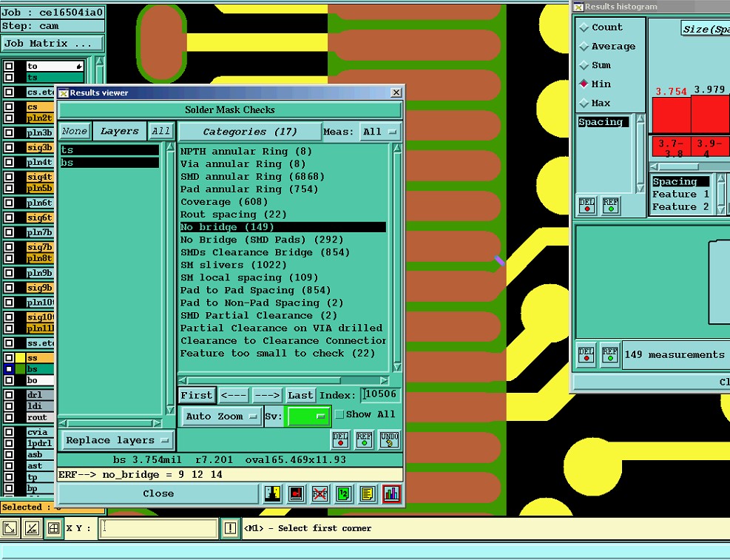Enable the Show All checkbox

tap(340, 414)
